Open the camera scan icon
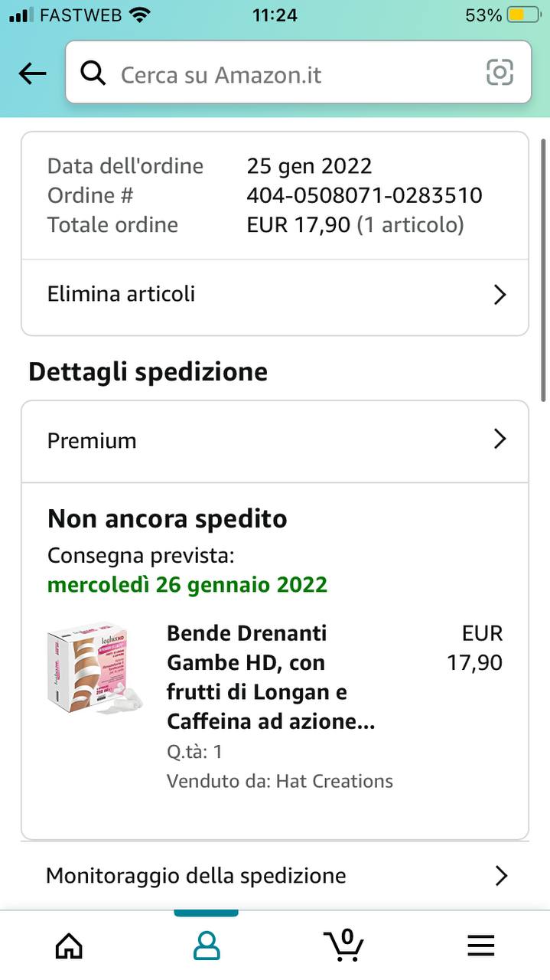550x980 pixels. 500,73
